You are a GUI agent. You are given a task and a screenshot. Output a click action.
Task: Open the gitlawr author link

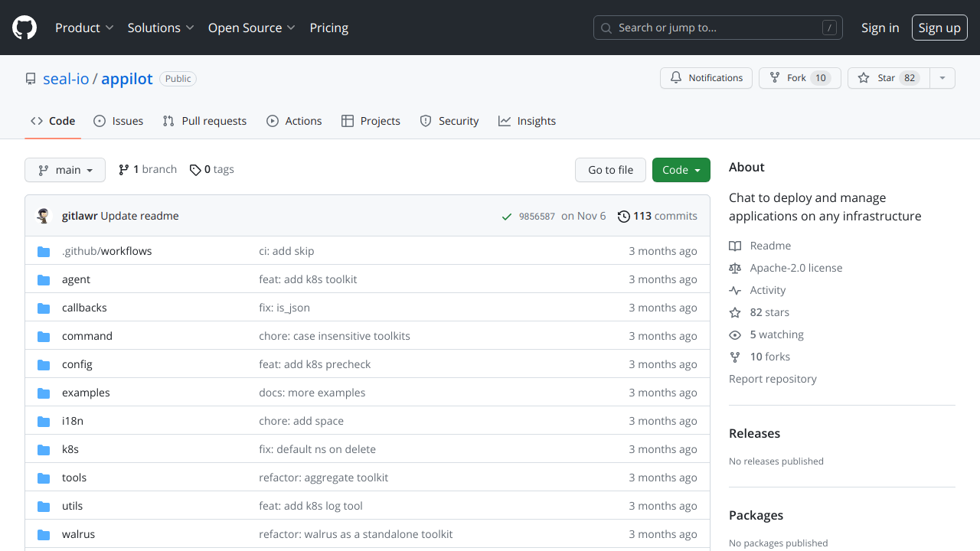coord(80,216)
